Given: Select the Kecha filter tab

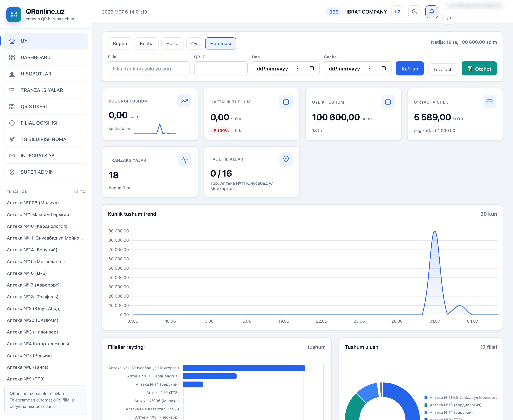Looking at the screenshot, I should 146,44.
